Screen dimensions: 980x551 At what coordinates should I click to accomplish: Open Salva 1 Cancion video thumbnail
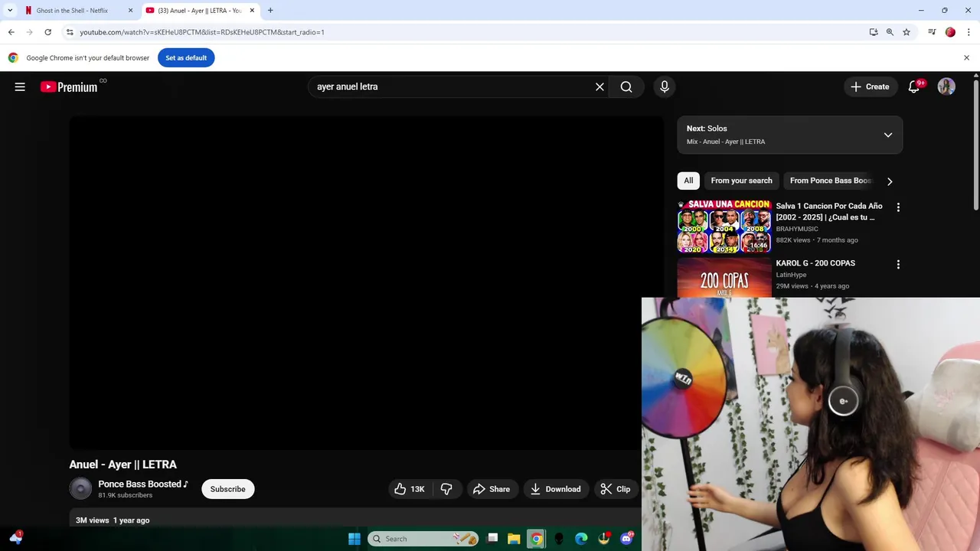pos(724,227)
